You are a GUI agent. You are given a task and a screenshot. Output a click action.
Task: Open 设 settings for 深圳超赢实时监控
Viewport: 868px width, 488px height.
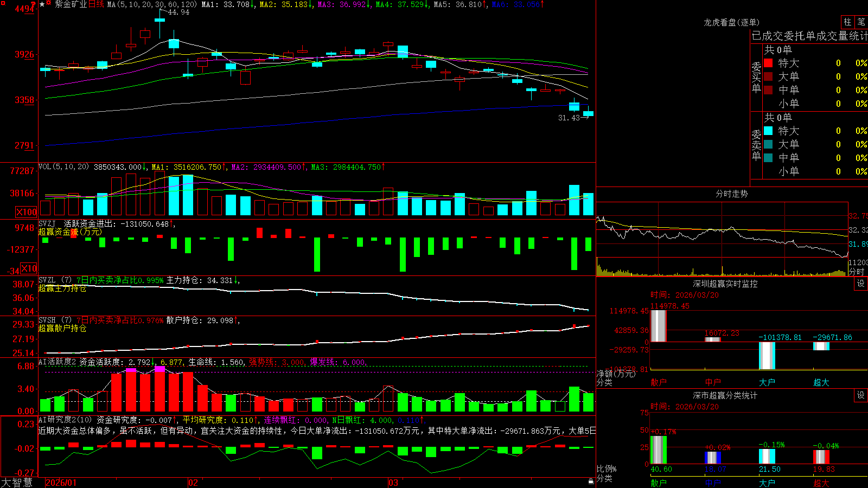click(x=861, y=284)
